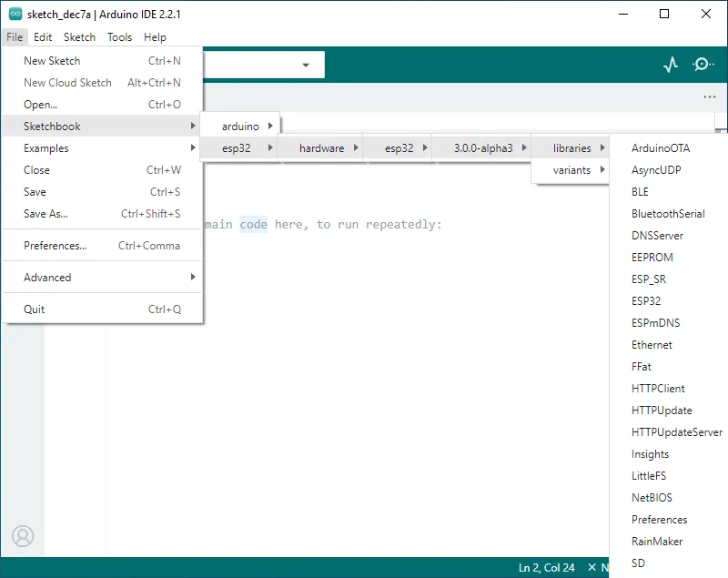Image resolution: width=728 pixels, height=578 pixels.
Task: Click the three-dots editor options icon
Action: (710, 96)
